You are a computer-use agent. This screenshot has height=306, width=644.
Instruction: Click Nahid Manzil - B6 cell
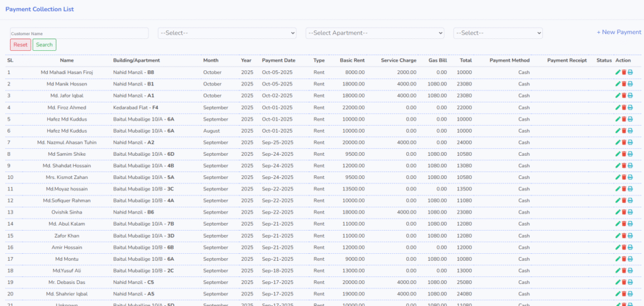[133, 212]
